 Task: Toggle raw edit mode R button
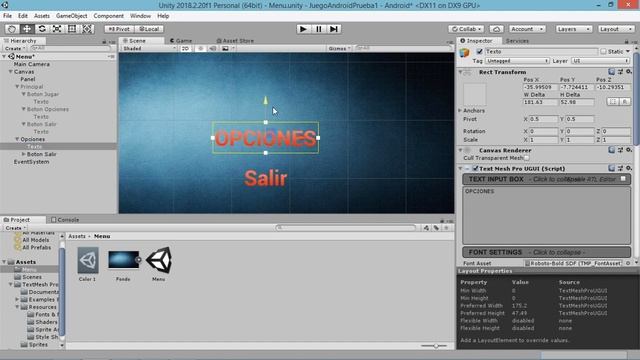(625, 102)
